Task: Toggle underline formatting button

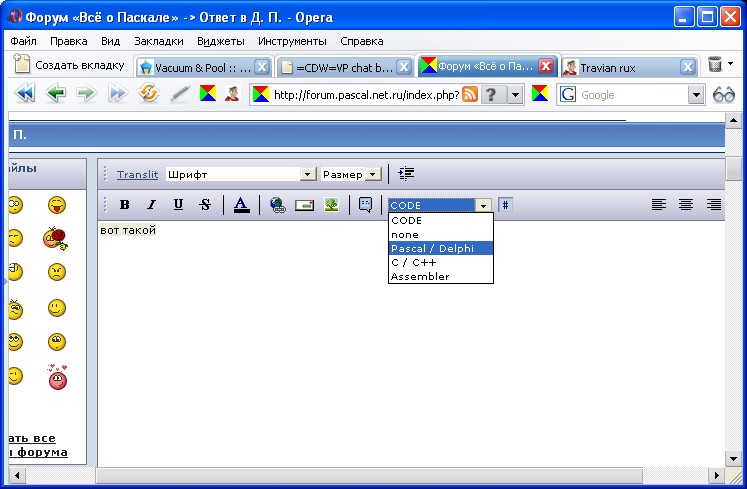Action: [178, 205]
